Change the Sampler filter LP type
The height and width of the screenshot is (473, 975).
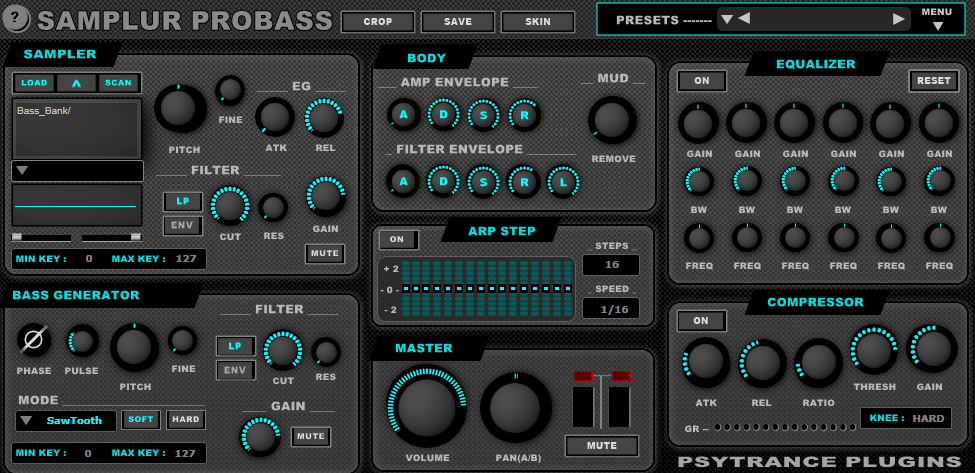point(183,201)
